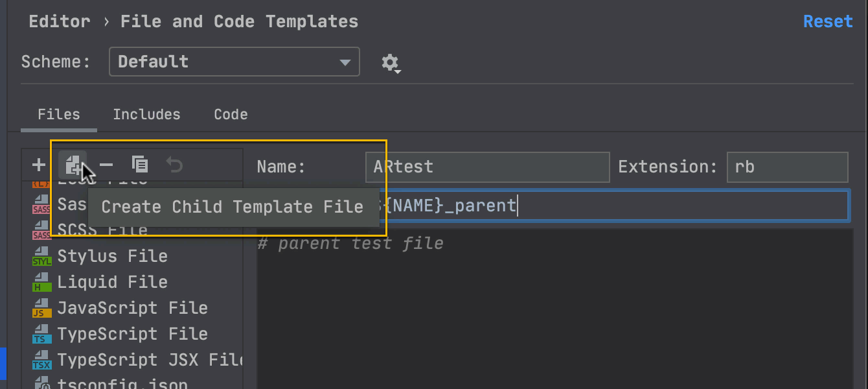Select the Liquid File icon
The image size is (868, 389).
pyautogui.click(x=41, y=282)
